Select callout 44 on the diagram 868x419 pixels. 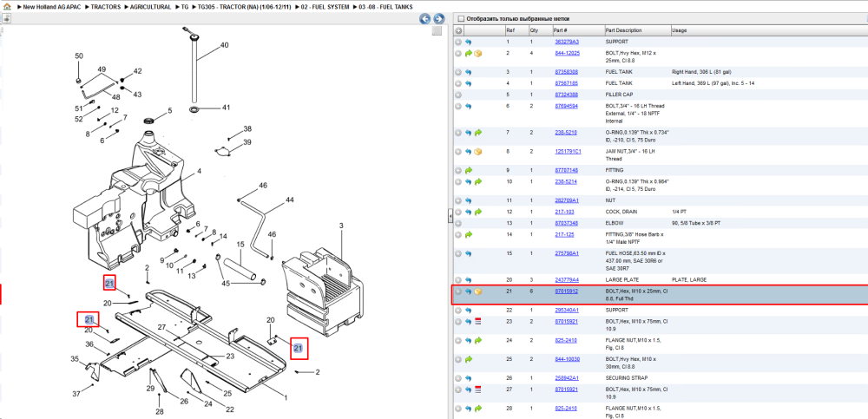(290, 200)
